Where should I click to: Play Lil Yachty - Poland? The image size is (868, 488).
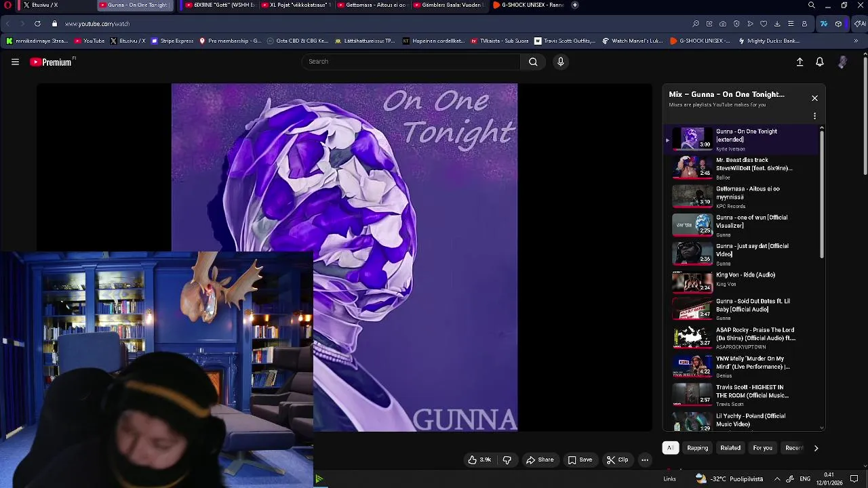741,420
